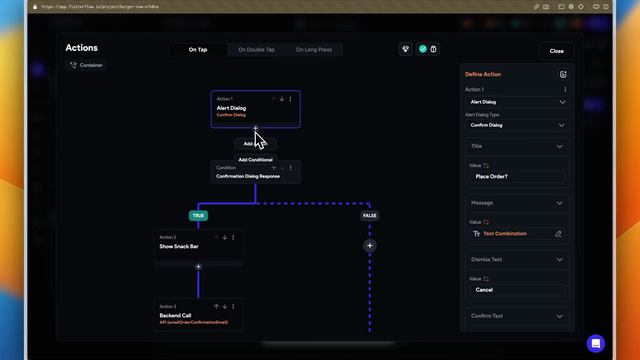Move Show Snack Bar action up
The image size is (640, 360).
point(216,237)
